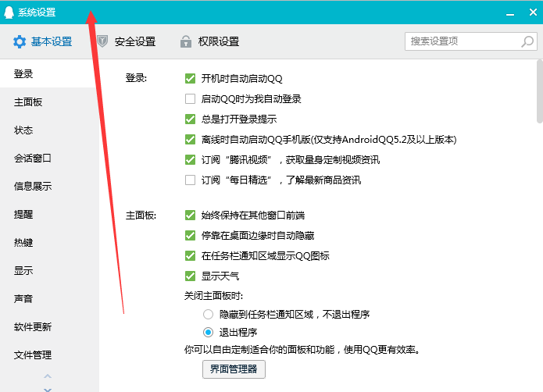
Task: Click the 主面板: section label
Action: [141, 216]
